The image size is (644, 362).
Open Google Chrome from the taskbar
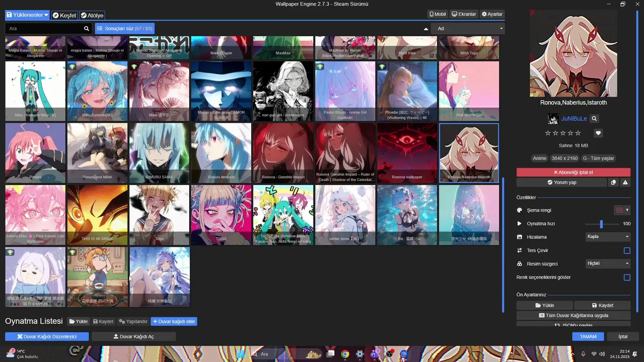[x=345, y=354]
